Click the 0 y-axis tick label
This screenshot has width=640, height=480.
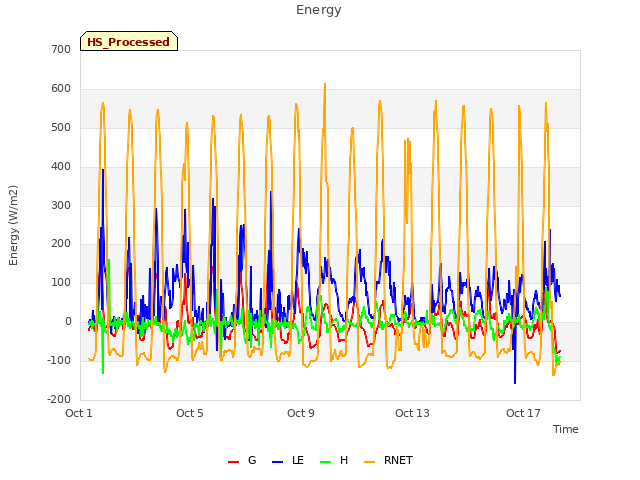[x=68, y=322]
